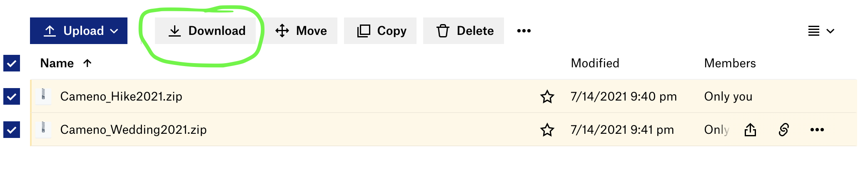Copy the selected zip files

point(380,31)
